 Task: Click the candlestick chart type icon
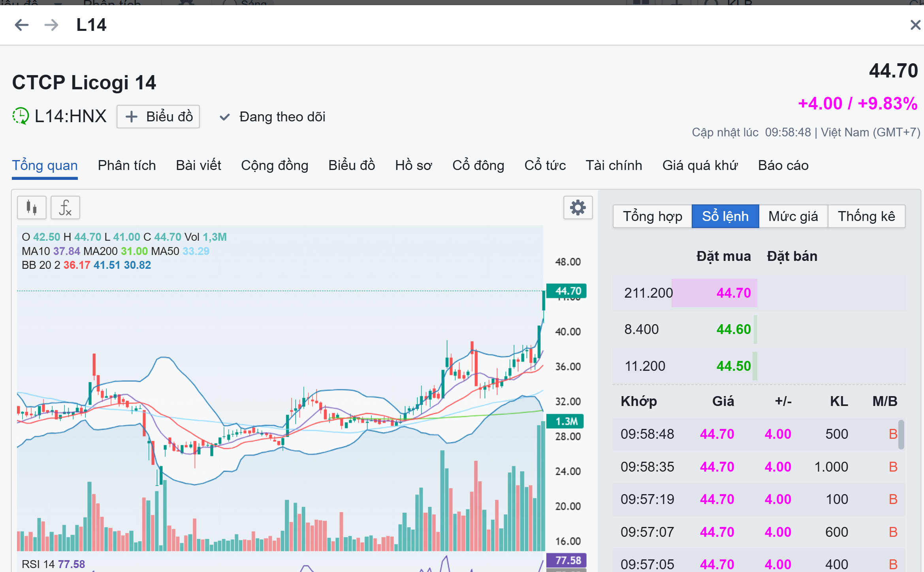tap(32, 208)
